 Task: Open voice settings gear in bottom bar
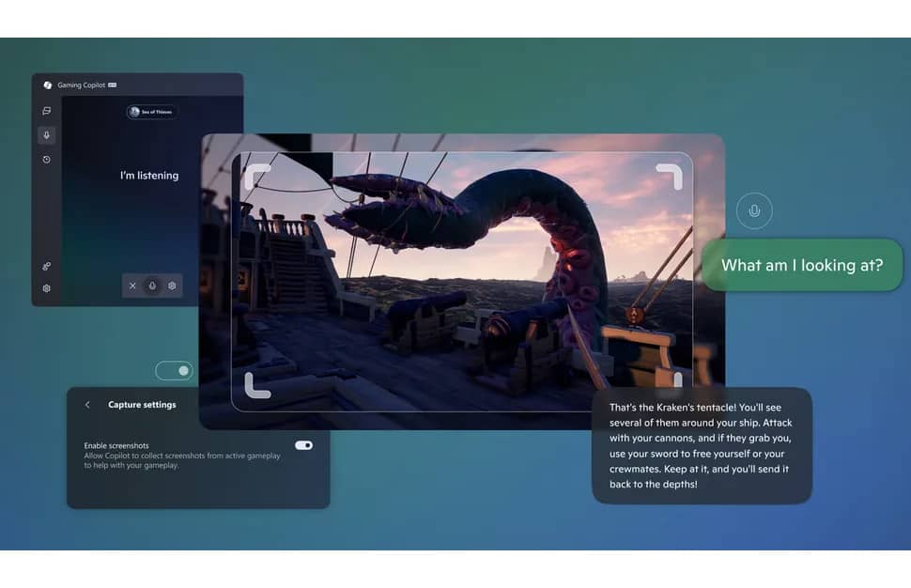click(172, 286)
